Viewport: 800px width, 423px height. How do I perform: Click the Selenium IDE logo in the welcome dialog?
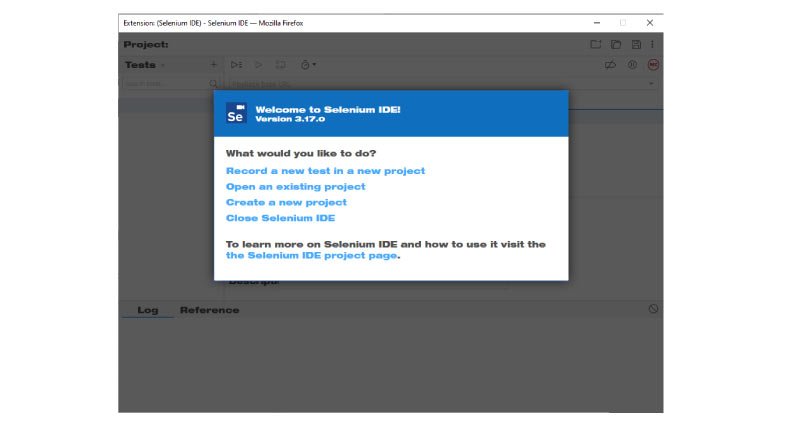coord(236,113)
